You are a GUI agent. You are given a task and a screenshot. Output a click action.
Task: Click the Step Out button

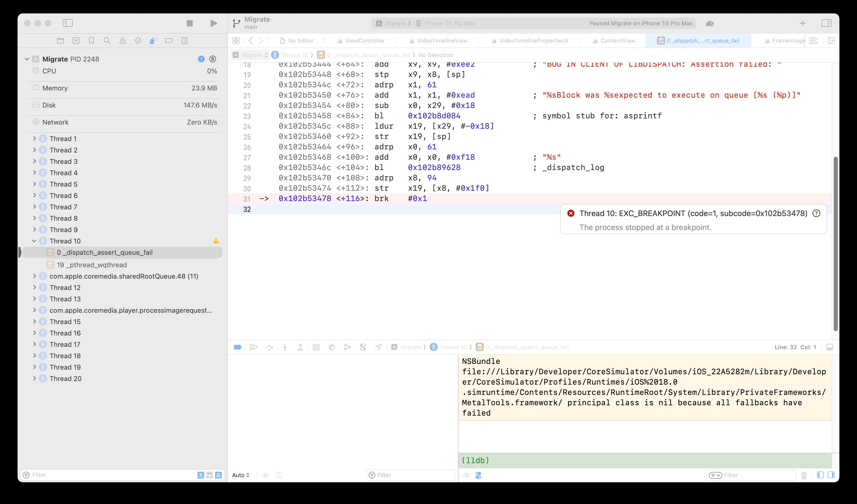(x=300, y=347)
